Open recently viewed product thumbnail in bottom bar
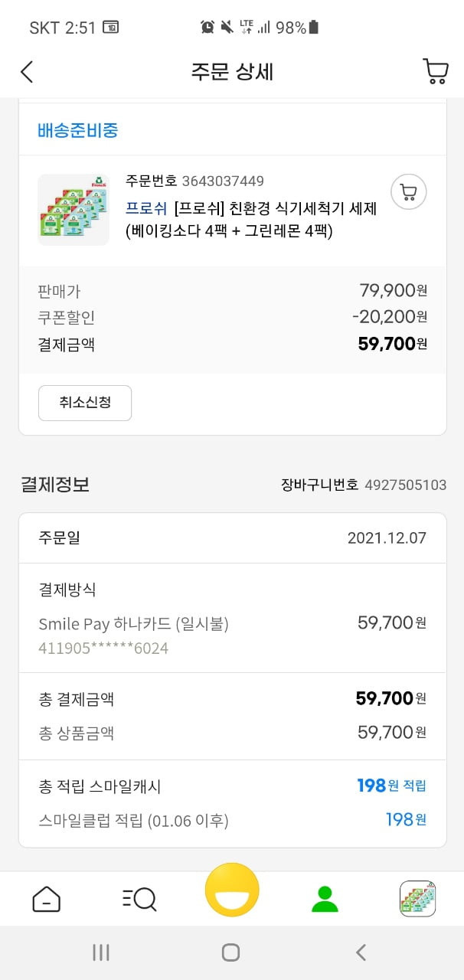 click(417, 898)
